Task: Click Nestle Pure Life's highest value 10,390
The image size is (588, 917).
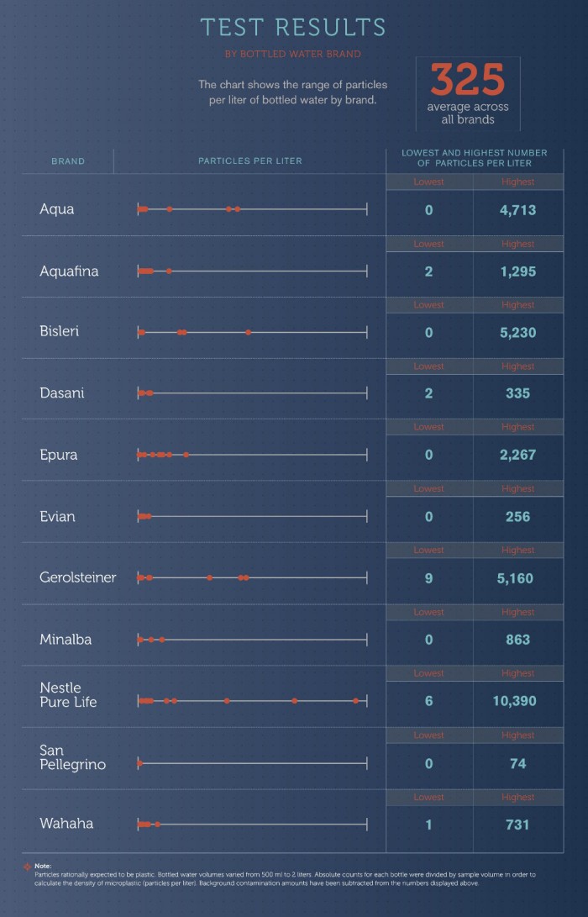Action: point(517,701)
